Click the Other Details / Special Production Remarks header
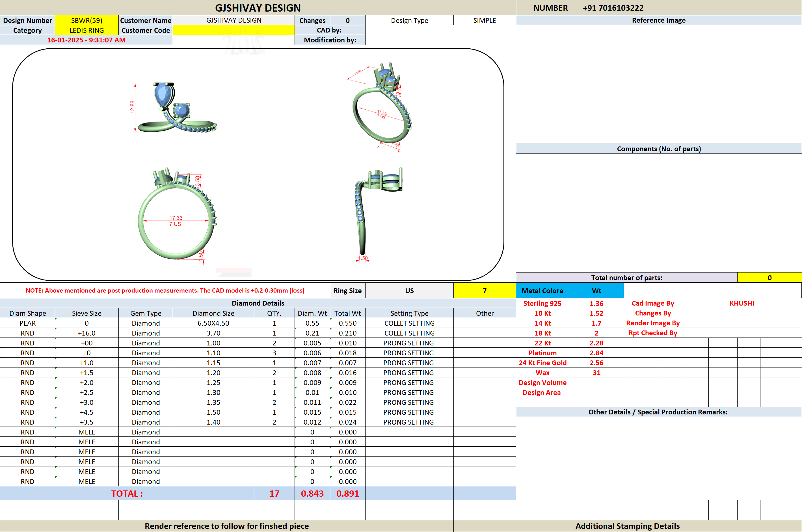The height and width of the screenshot is (532, 802). tap(658, 412)
